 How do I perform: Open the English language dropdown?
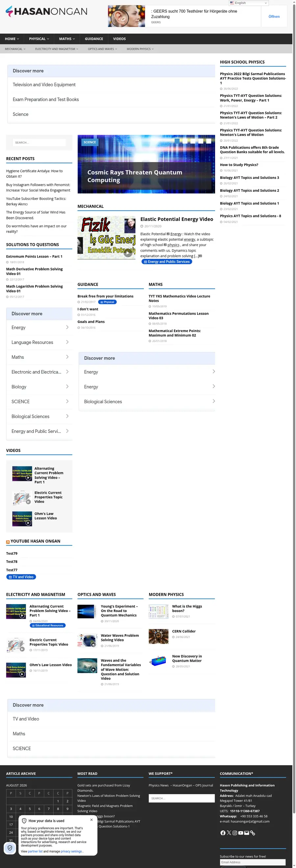point(249,3)
